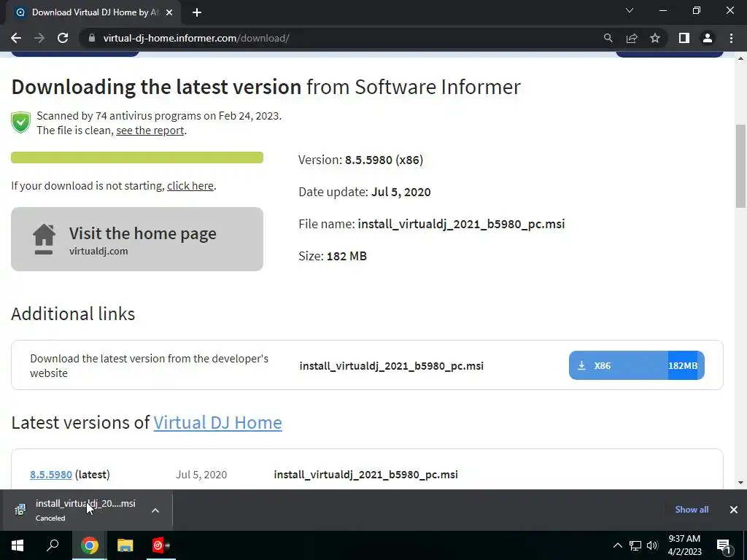Screen dimensions: 747x560
Task: Click the canceled install_virtualdj msi download item
Action: tap(86, 510)
